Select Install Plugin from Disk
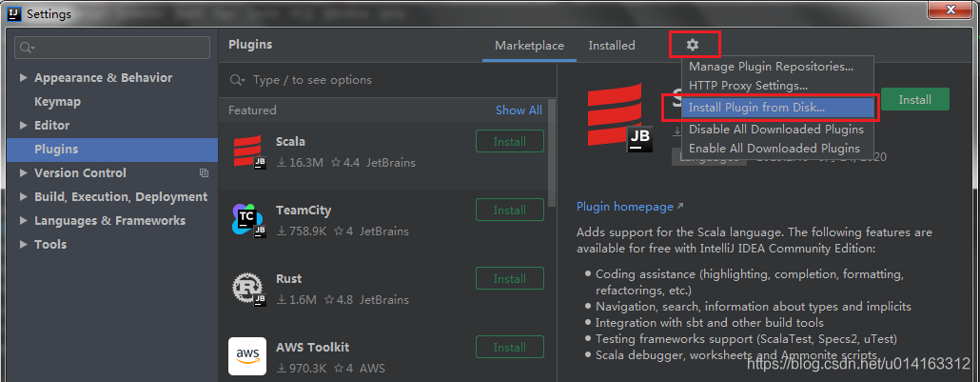The image size is (980, 382). pyautogui.click(x=777, y=108)
